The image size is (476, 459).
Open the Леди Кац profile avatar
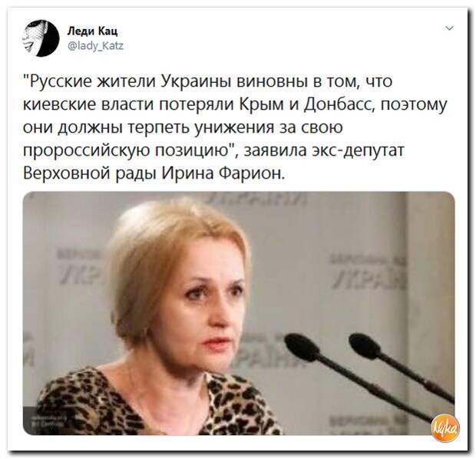(41, 38)
